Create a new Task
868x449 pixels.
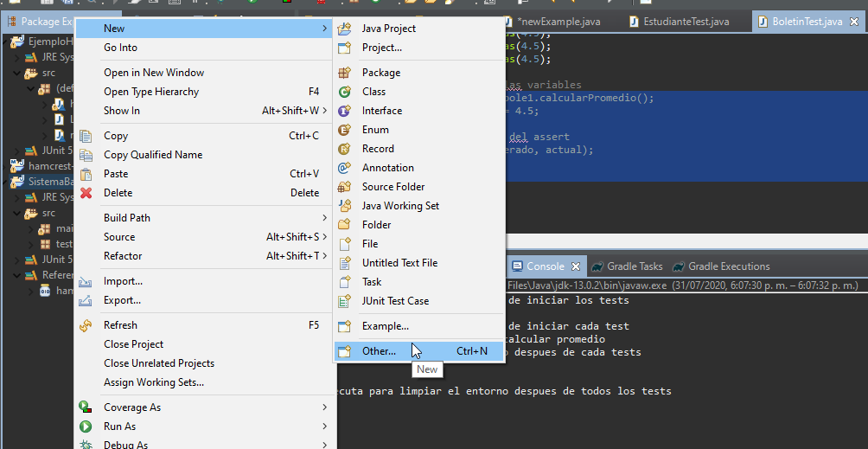418,282
